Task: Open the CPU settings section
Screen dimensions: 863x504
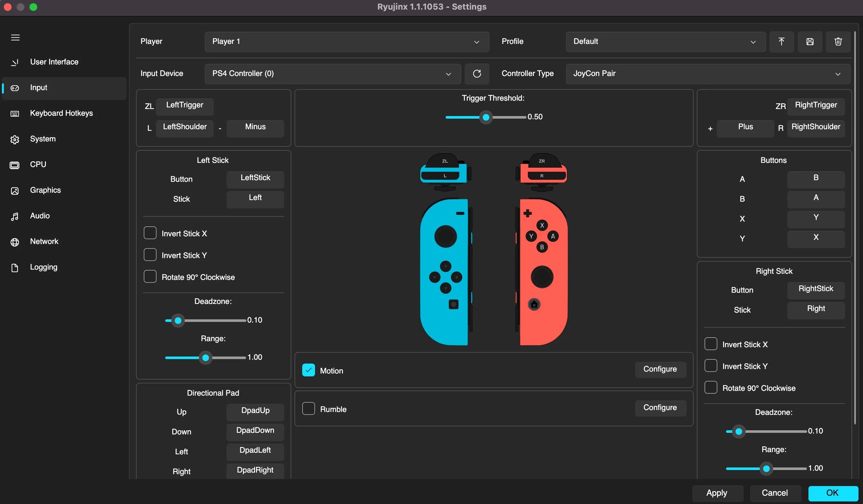Action: pos(38,164)
